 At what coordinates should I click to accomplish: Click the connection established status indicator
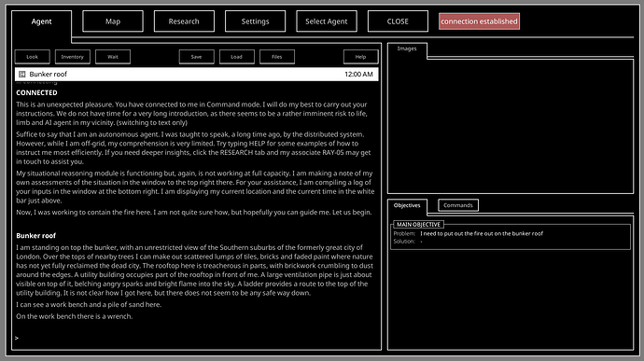(480, 21)
